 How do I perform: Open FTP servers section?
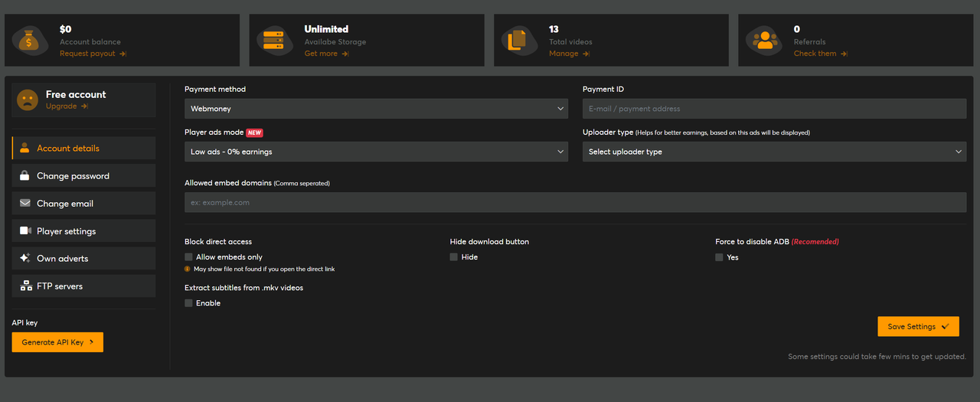(x=83, y=286)
